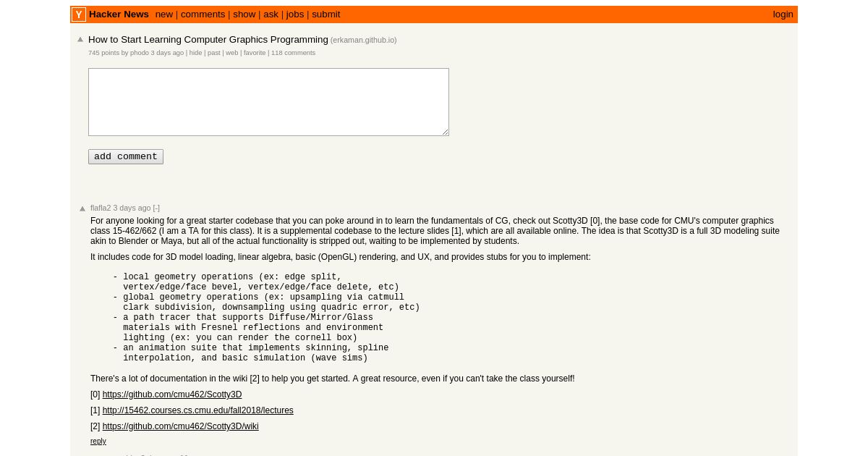Upvote the Computer Graphics Programming story

pyautogui.click(x=80, y=40)
